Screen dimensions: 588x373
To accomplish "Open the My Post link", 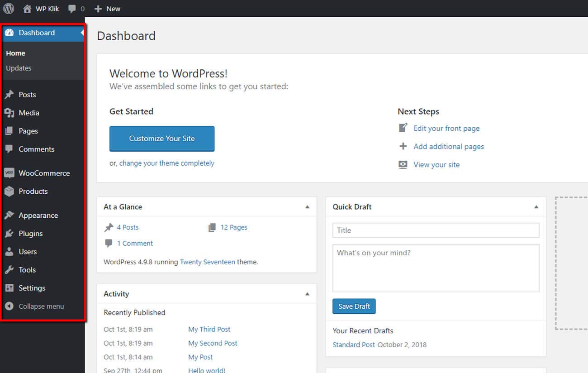I will click(x=200, y=357).
